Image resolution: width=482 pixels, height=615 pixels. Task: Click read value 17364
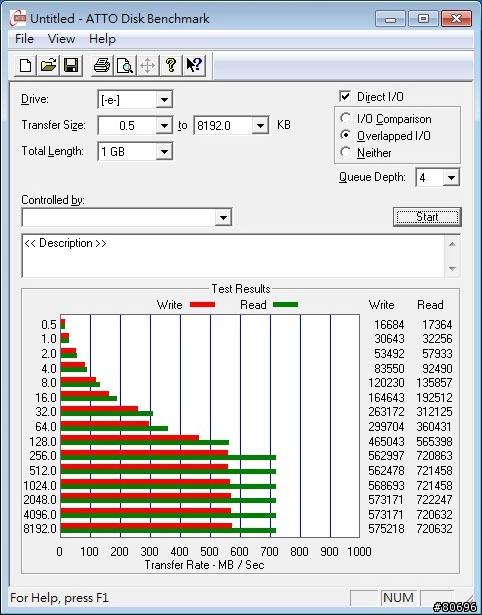click(437, 325)
